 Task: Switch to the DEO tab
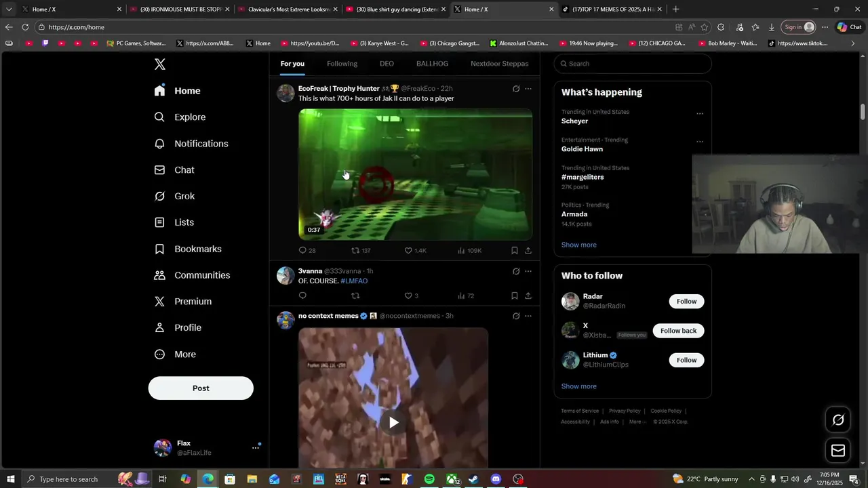387,64
